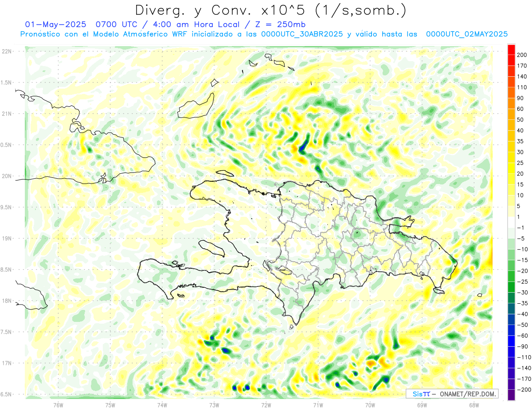Viewport: 532px width, 411px height.
Task: Click the '-90' color scale label
Action: [x=524, y=347]
